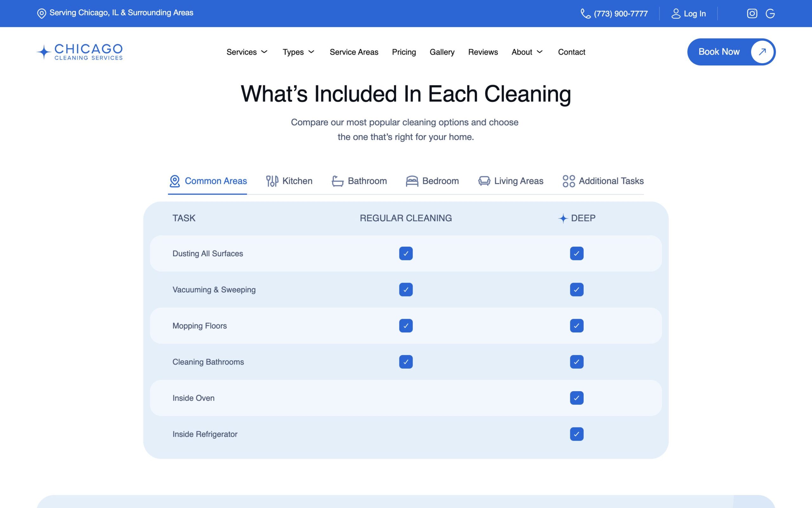Click the Inside Refrigerator task label

coord(205,434)
